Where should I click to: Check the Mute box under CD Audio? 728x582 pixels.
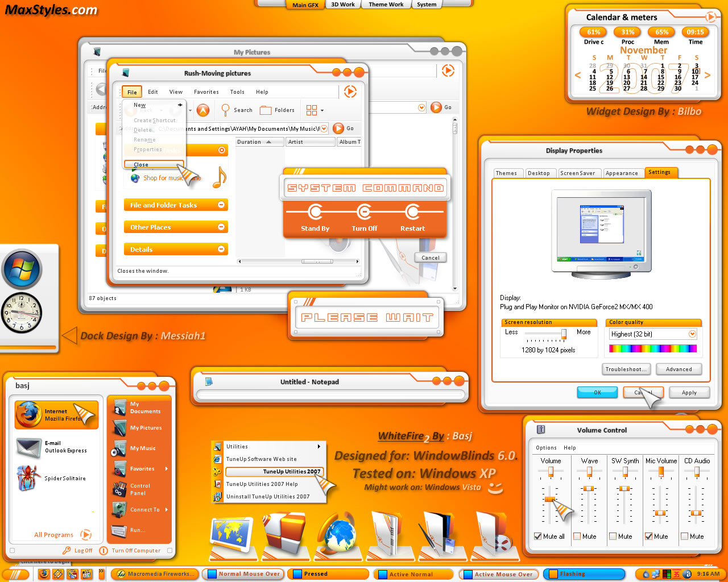coord(685,536)
